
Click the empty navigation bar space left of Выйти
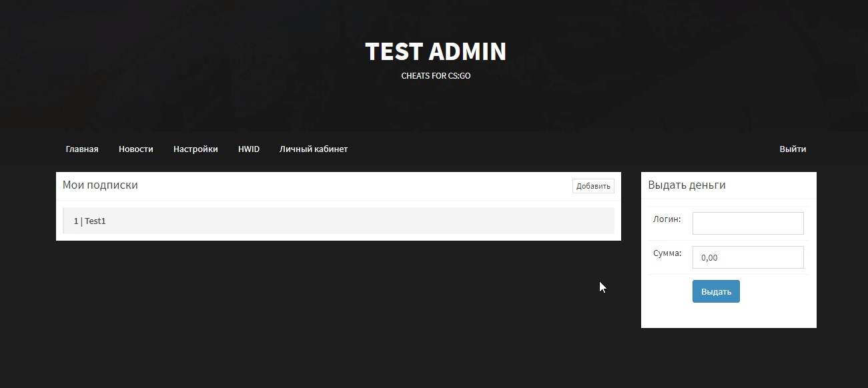[567, 149]
